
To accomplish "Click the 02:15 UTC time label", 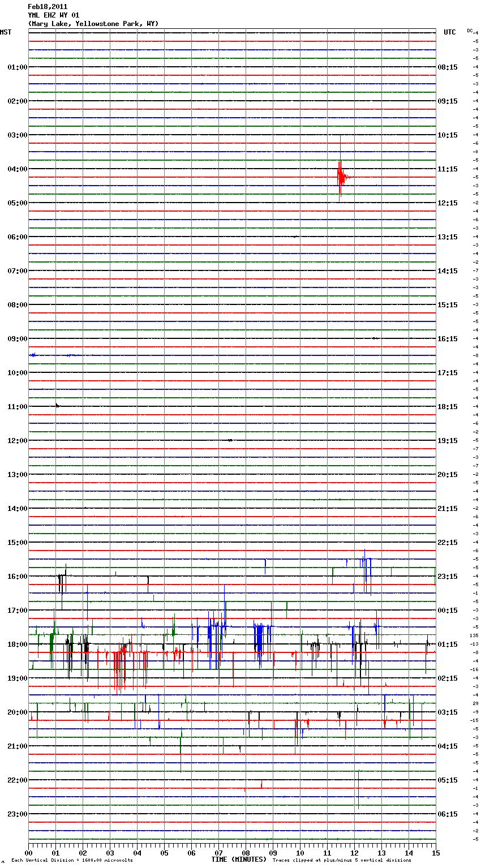I will (448, 678).
